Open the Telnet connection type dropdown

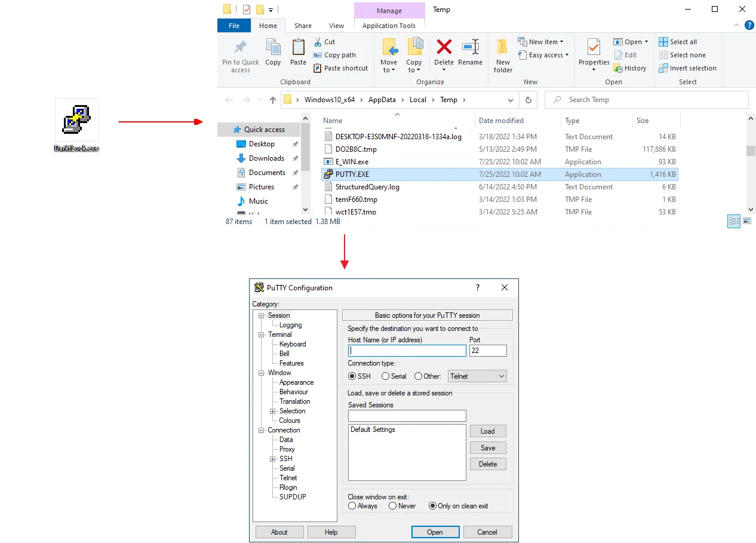coord(477,376)
